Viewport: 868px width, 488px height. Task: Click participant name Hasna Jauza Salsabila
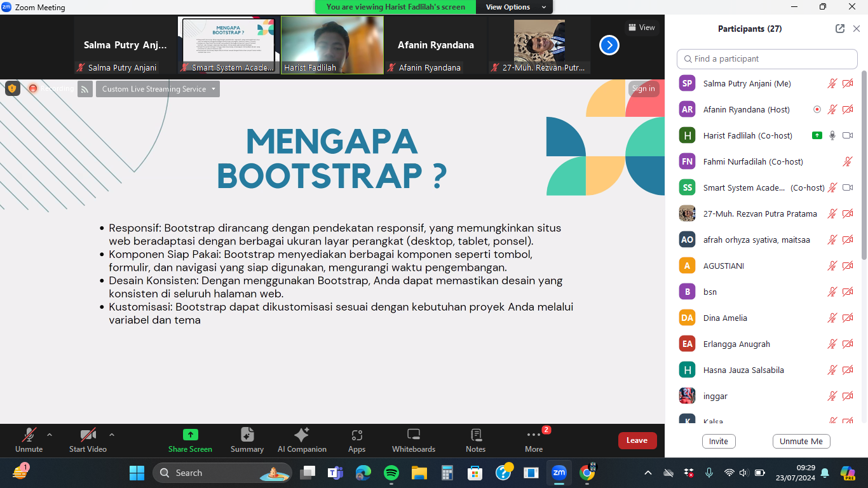tap(743, 370)
